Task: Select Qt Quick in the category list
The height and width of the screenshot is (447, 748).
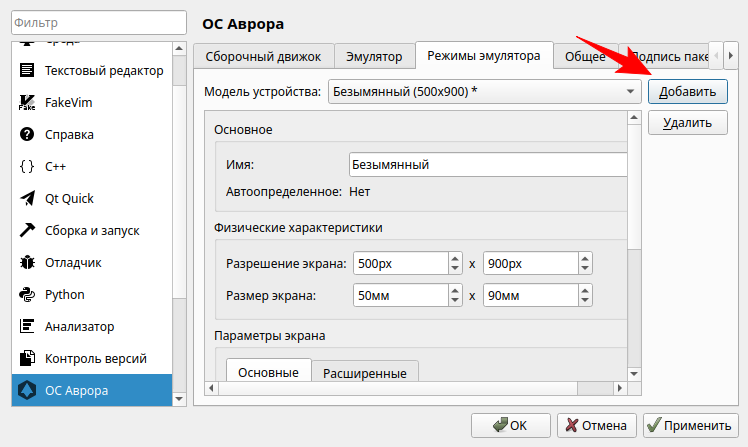Action: click(92, 198)
